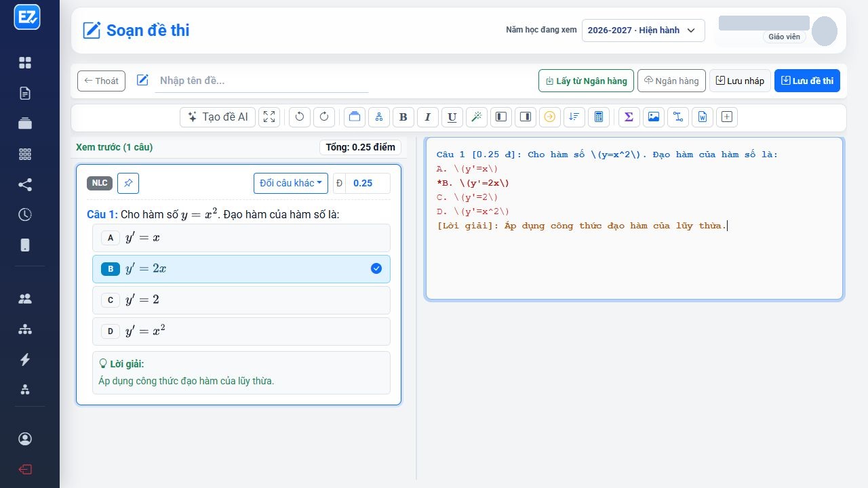Apply bold formatting with the B icon
Viewport: 868px width, 488px height.
[x=403, y=117]
